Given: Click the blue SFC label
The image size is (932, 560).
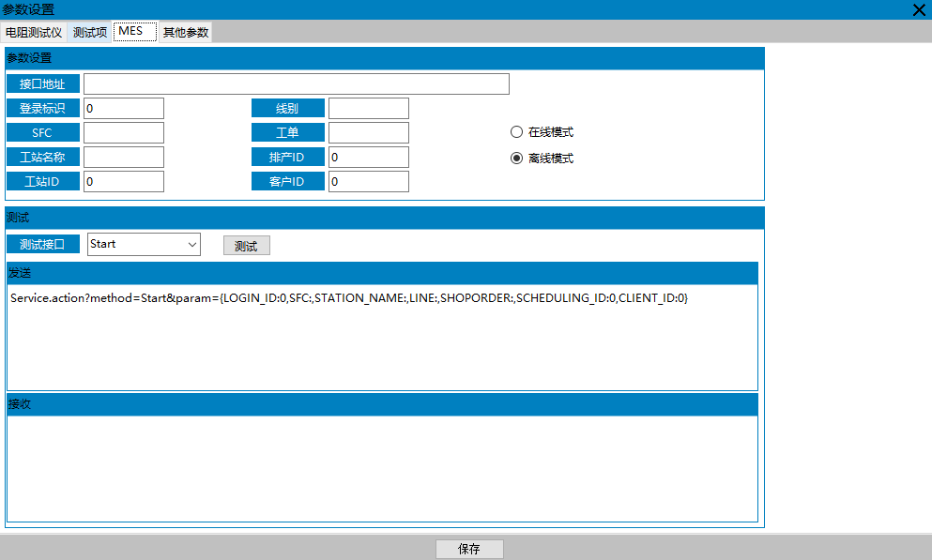Looking at the screenshot, I should click(x=43, y=132).
